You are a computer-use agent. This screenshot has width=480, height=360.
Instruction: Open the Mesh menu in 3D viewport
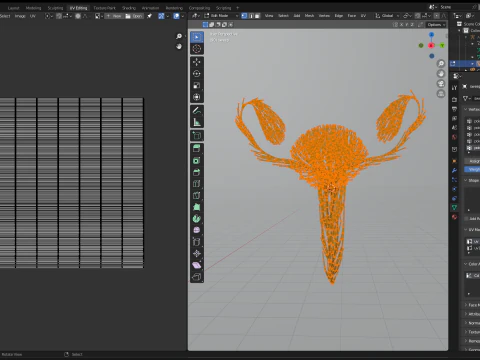pyautogui.click(x=309, y=16)
